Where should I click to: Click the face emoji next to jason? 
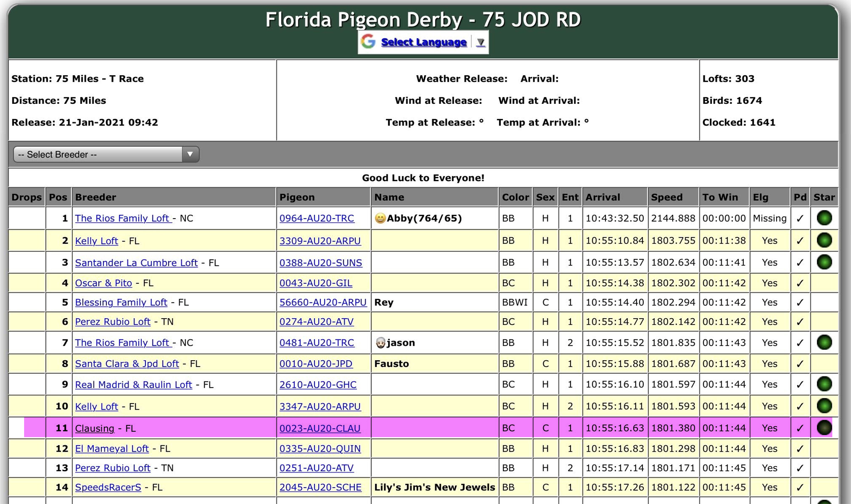point(380,343)
